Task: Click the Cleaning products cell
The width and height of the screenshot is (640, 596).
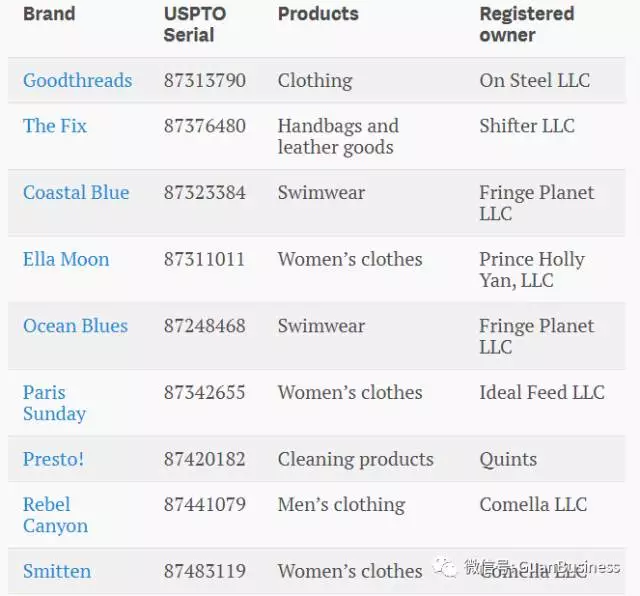Action: 355,460
